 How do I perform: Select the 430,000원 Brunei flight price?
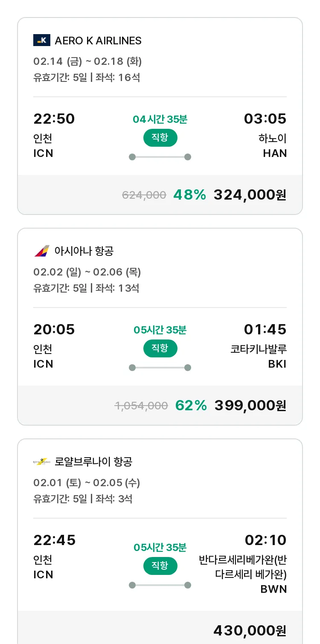tap(250, 630)
